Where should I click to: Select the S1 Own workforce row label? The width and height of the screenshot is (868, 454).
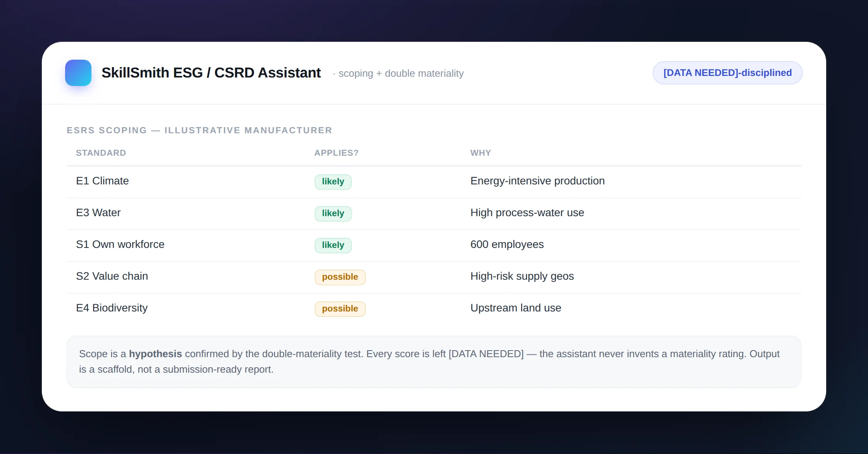120,244
